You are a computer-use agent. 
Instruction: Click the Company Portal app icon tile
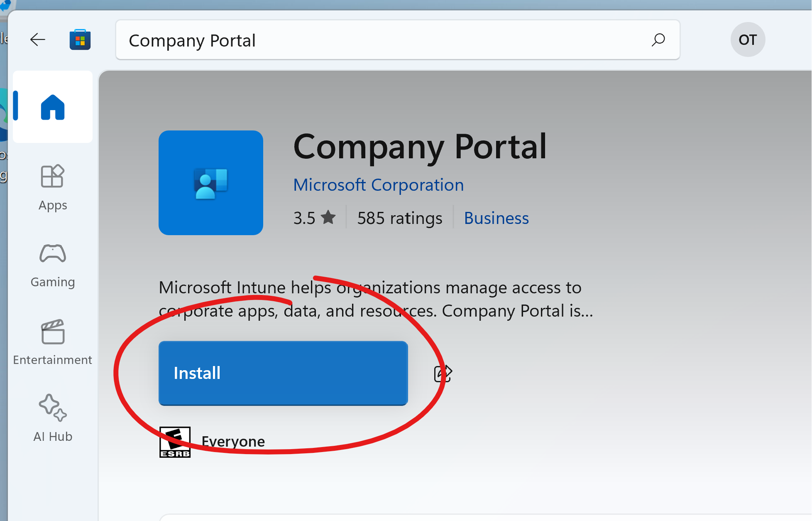211,183
